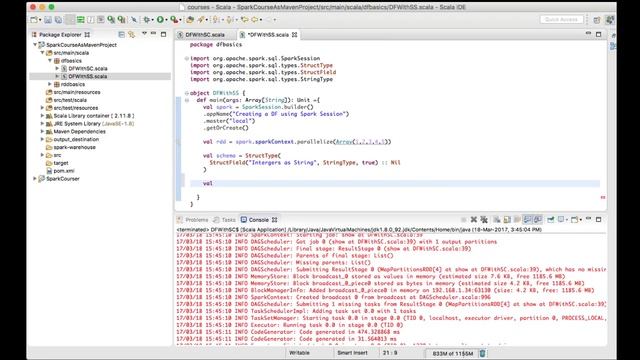Select pom.xml in the Package Explorer
640x360 pixels.
point(64,171)
